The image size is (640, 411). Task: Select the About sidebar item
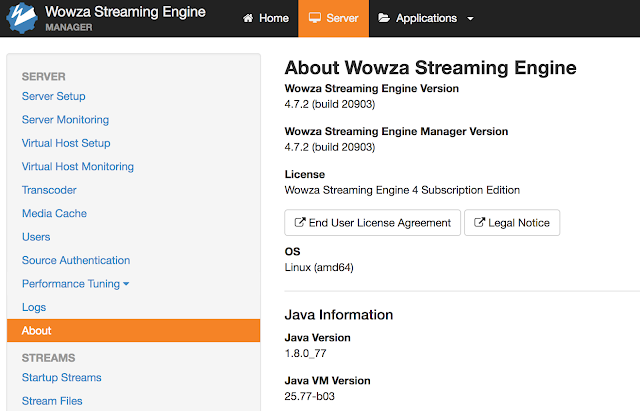133,331
